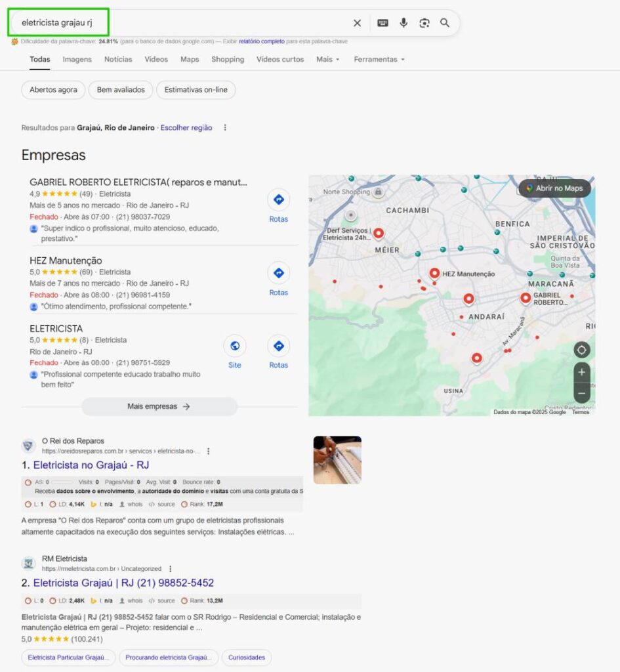
Task: Click whois in RM Eletricista SEO bar
Action: click(x=131, y=600)
